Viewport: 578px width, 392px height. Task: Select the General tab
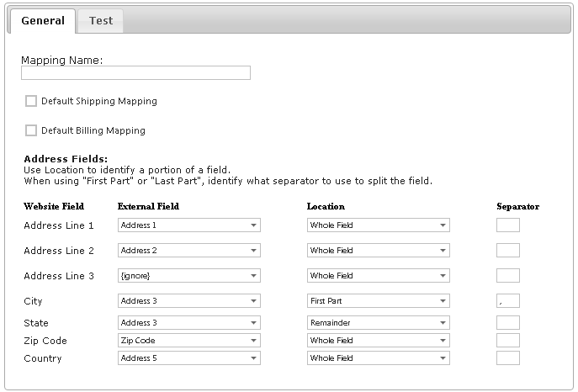pyautogui.click(x=42, y=21)
